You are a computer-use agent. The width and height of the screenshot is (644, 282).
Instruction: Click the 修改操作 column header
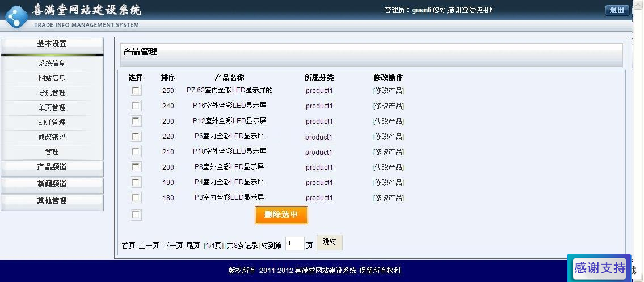[388, 78]
